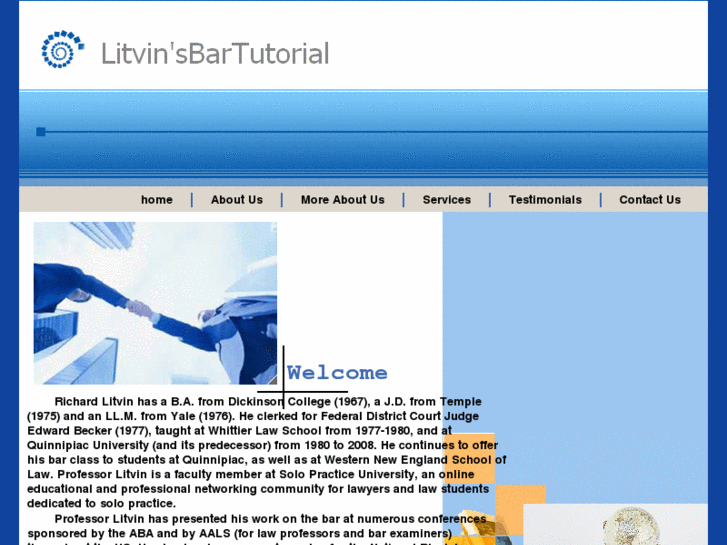727x545 pixels.
Task: Click the Welcome heading
Action: pos(337,373)
